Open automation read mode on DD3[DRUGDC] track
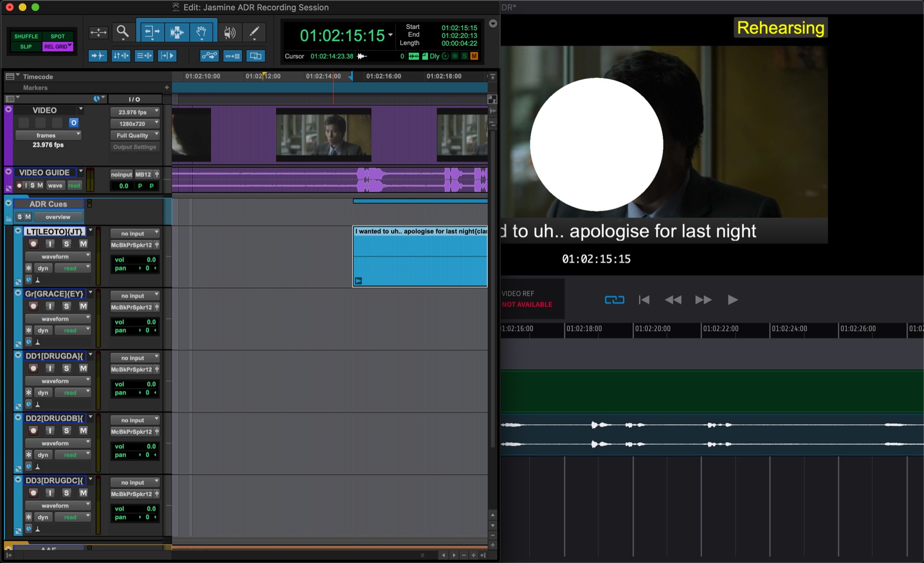The image size is (924, 563). (x=73, y=517)
